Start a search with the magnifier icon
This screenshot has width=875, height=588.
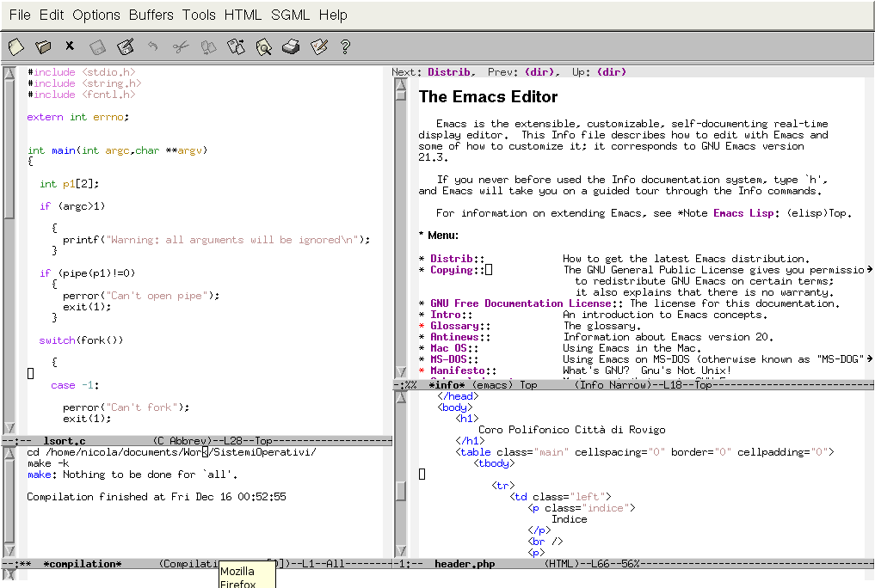coord(263,46)
